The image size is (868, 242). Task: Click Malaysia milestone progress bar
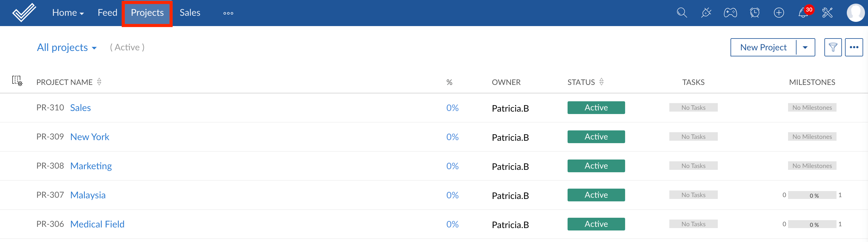(812, 195)
